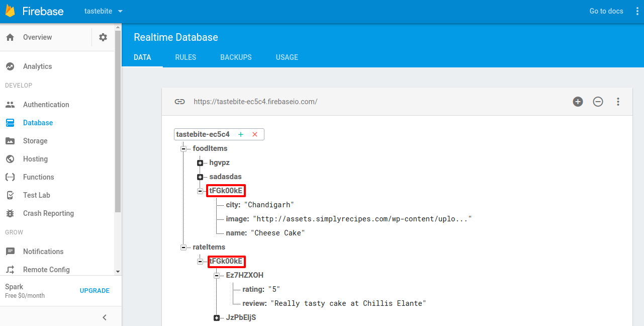The height and width of the screenshot is (326, 644).
Task: Click the rating value "5"
Action: click(x=274, y=289)
